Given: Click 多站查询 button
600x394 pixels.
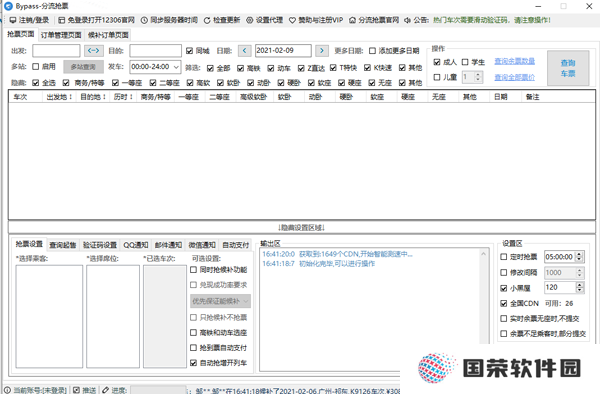Looking at the screenshot, I should [83, 67].
